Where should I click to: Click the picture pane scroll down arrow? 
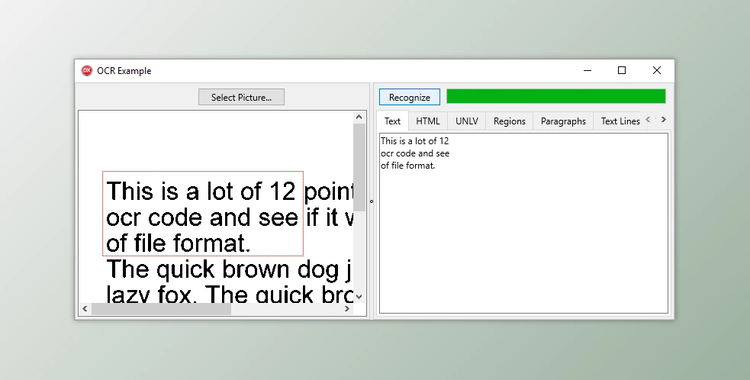359,297
